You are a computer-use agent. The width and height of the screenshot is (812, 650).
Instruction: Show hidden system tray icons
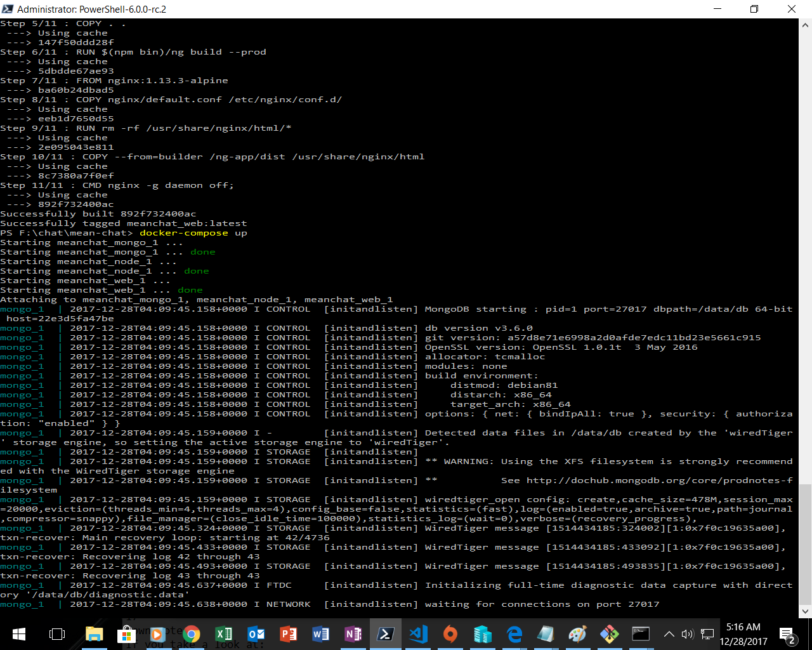click(669, 634)
